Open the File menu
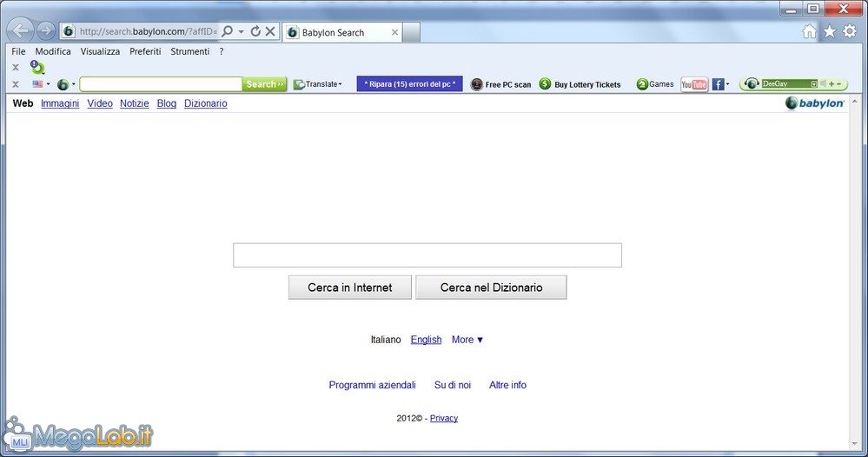 click(x=18, y=51)
